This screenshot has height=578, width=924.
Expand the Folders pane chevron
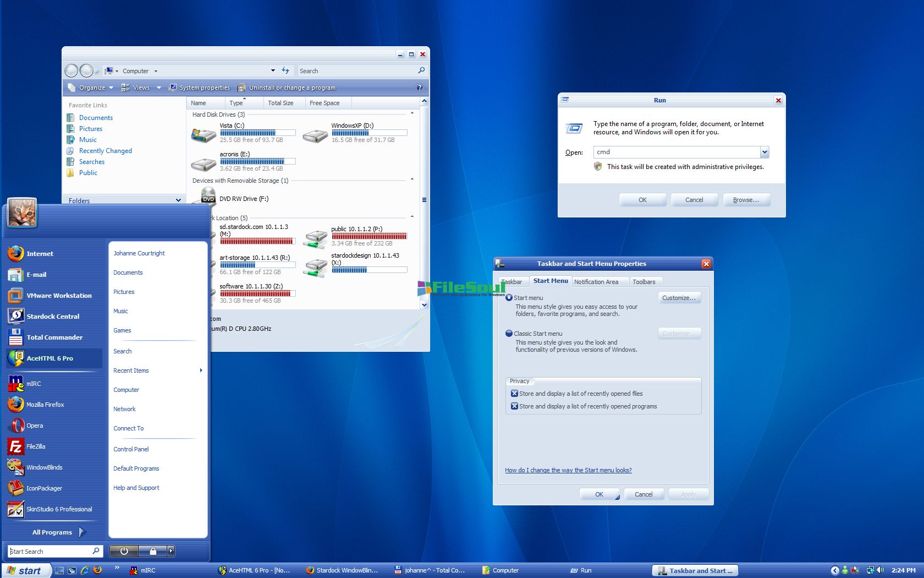(178, 200)
